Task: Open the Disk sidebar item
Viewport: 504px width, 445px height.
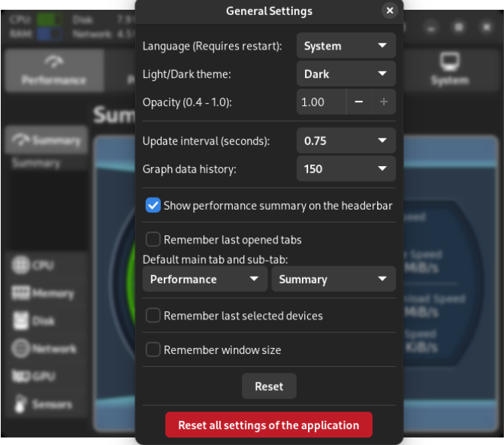Action: pos(47,321)
